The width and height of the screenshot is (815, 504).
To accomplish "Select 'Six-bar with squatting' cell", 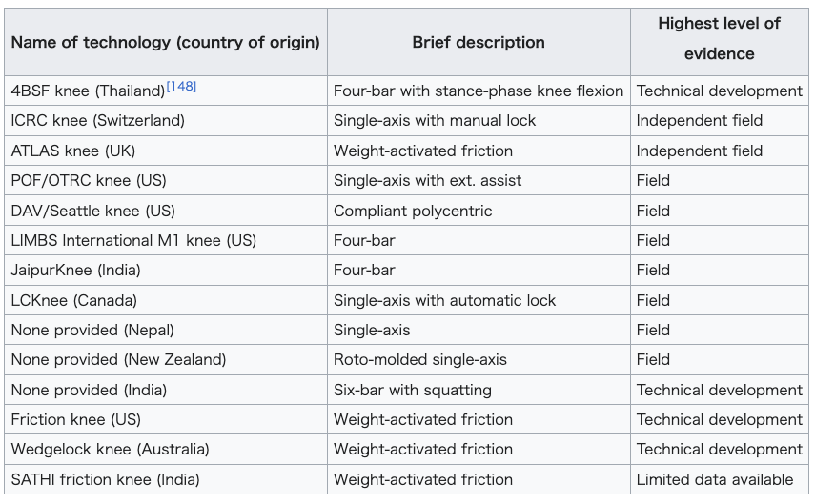I will pyautogui.click(x=479, y=390).
